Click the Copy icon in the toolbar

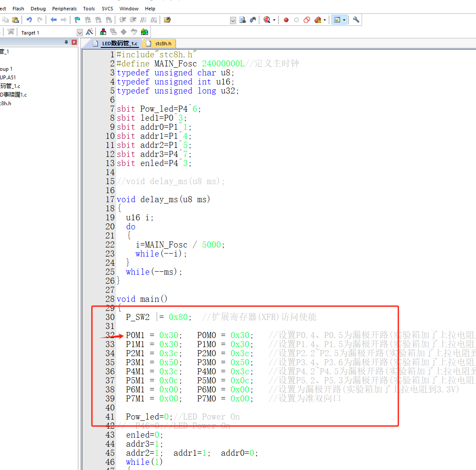point(6,20)
